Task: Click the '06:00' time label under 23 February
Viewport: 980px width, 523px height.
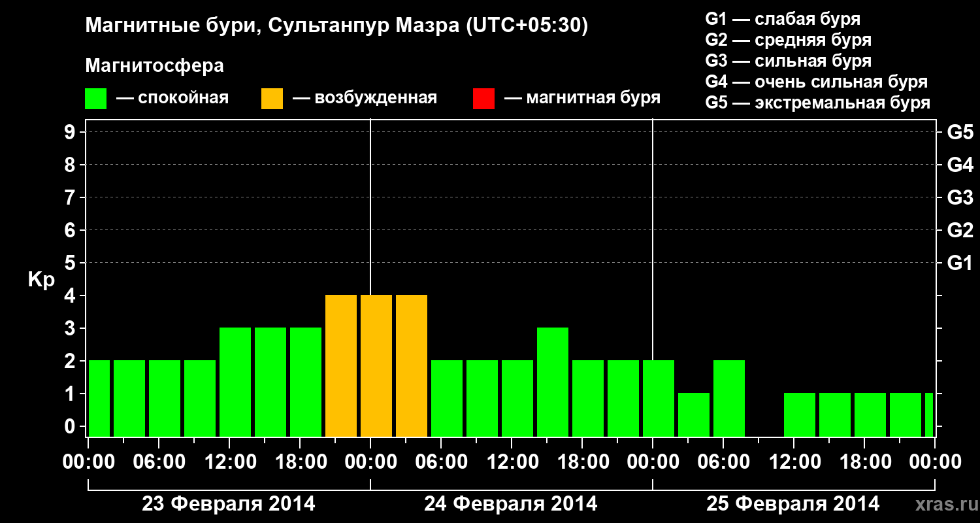Action: pos(159,462)
